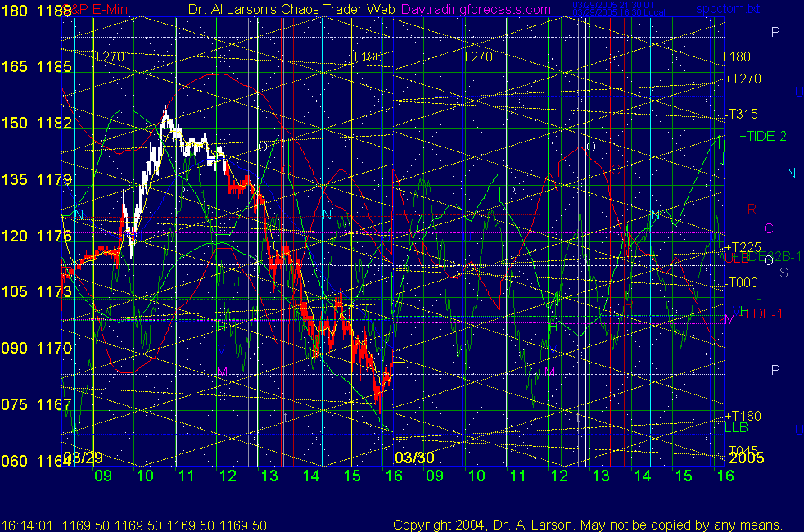The height and width of the screenshot is (532, 804).
Task: Click the "+T270" level label
Action: coord(743,79)
